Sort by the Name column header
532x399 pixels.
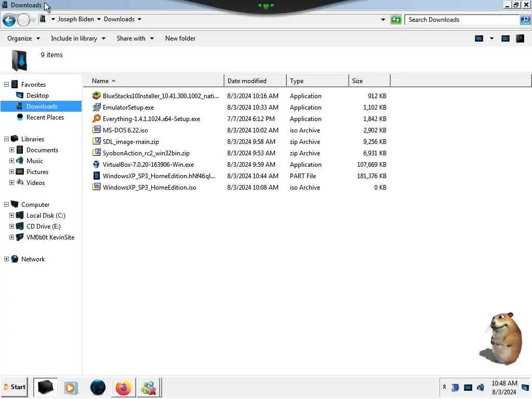click(154, 81)
